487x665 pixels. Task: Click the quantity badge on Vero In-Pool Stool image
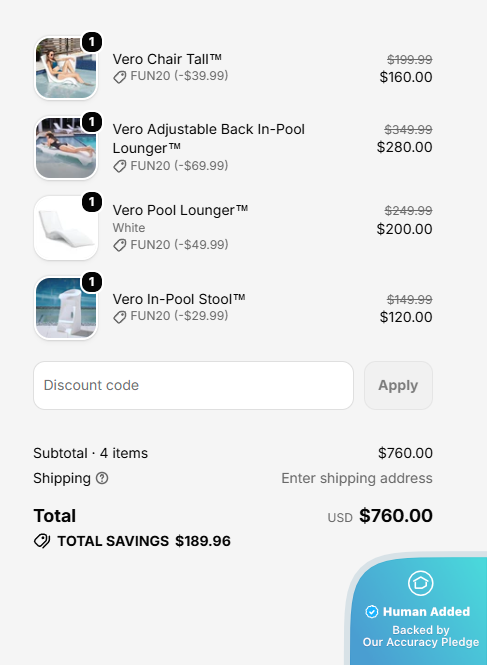[x=92, y=282]
